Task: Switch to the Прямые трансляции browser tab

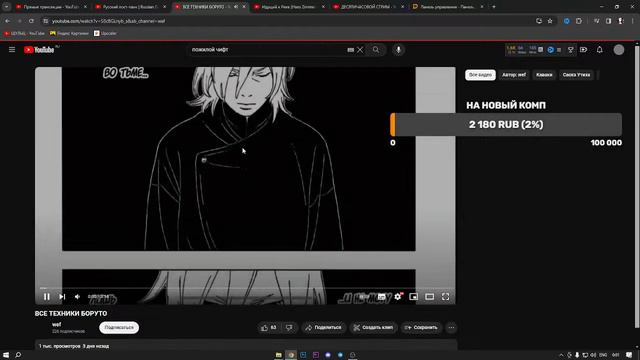Action: [51, 7]
